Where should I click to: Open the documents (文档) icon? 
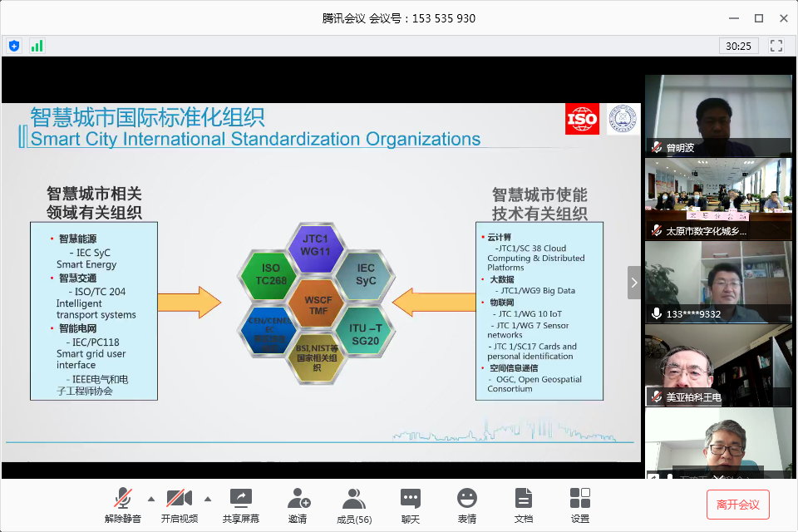point(524,505)
